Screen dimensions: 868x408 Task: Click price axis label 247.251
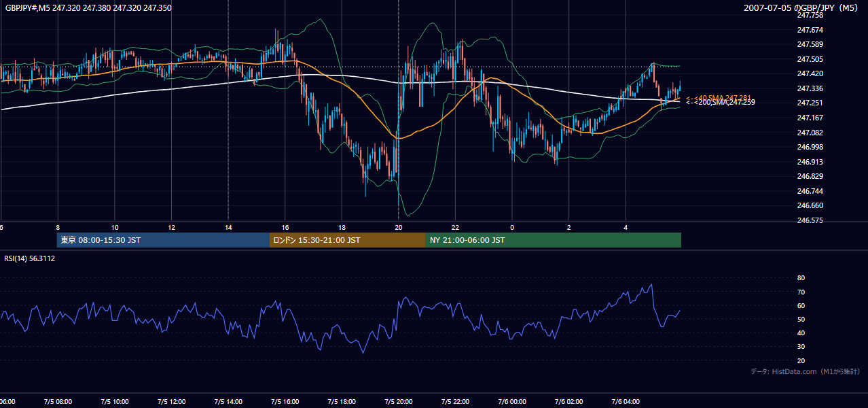[x=810, y=103]
